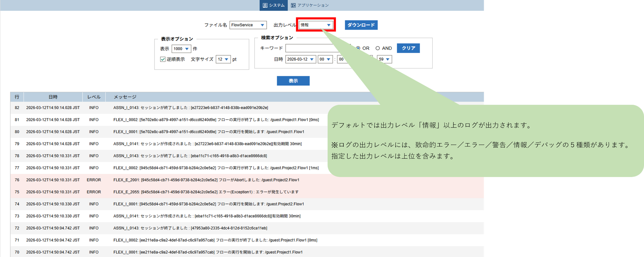The height and width of the screenshot is (257, 644).
Task: Click the アプリケーション tab icon
Action: (x=293, y=5)
